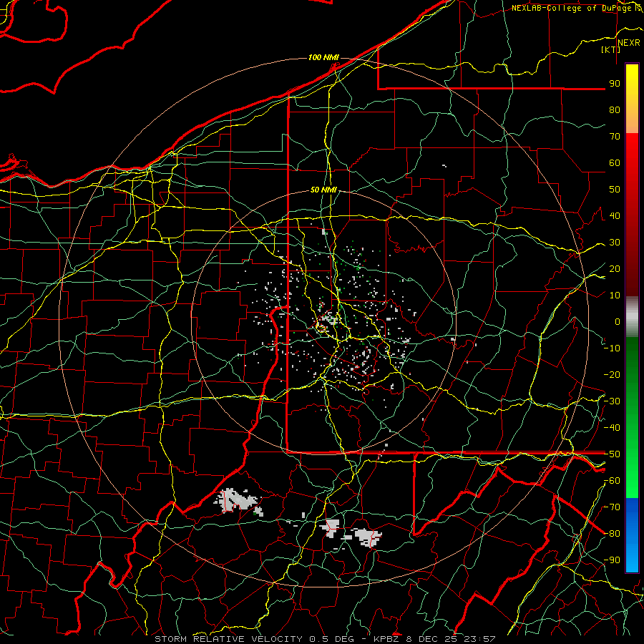Click the "-30" value on the velocity scale
This screenshot has height=644, width=644.
coord(612,401)
